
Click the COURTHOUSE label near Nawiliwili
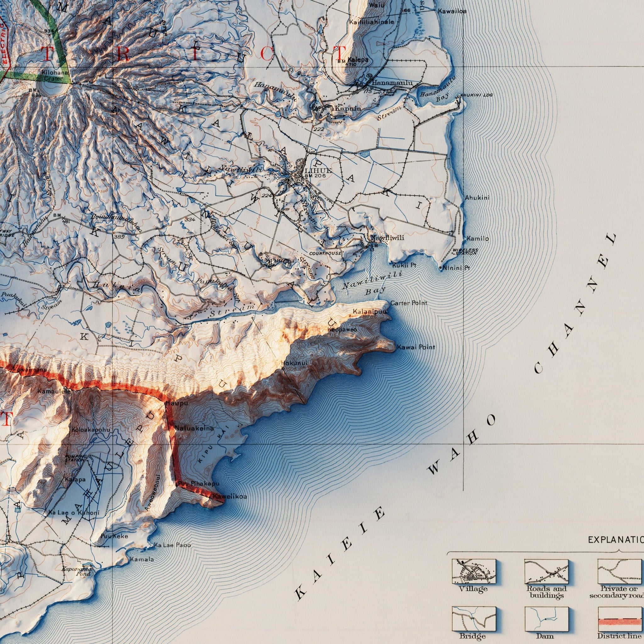(x=325, y=253)
